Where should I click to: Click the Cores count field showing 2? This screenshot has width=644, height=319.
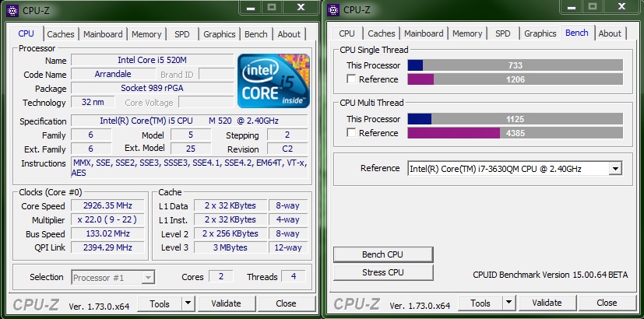(x=221, y=276)
